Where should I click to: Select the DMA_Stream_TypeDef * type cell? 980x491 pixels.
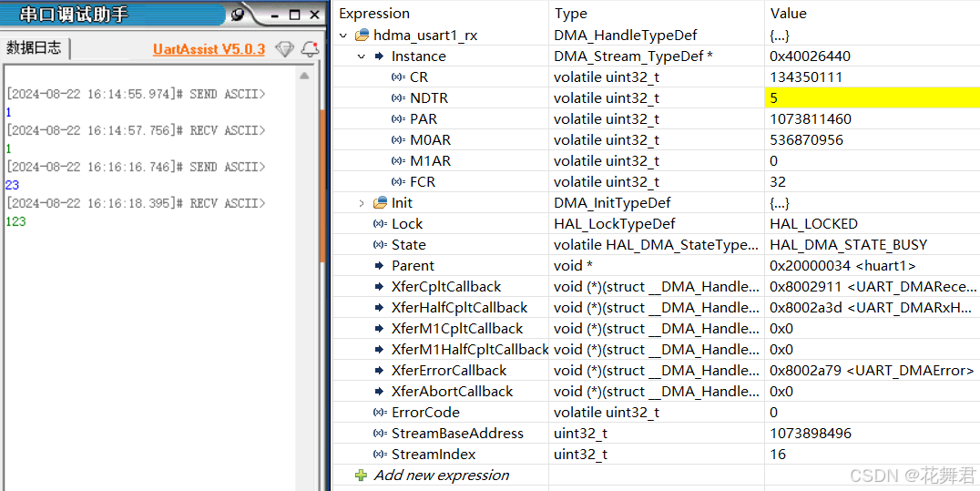click(x=634, y=56)
